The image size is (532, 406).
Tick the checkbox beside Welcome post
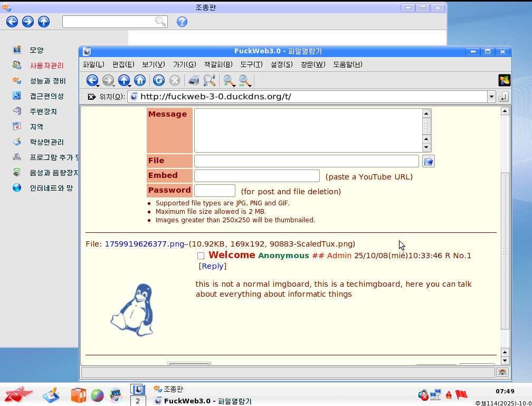(201, 256)
